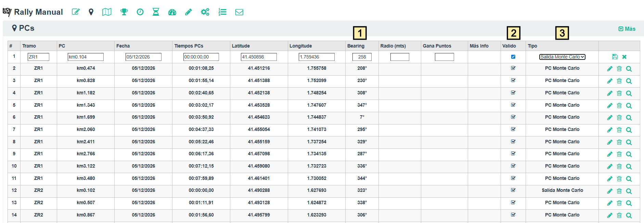Image resolution: width=644 pixels, height=223 pixels.
Task: Open the Salida Monte Carlo type dropdown
Action: [x=562, y=57]
